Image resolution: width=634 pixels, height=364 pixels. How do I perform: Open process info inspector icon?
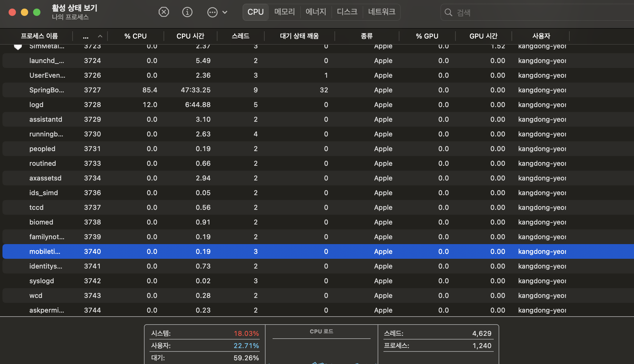[x=187, y=12]
